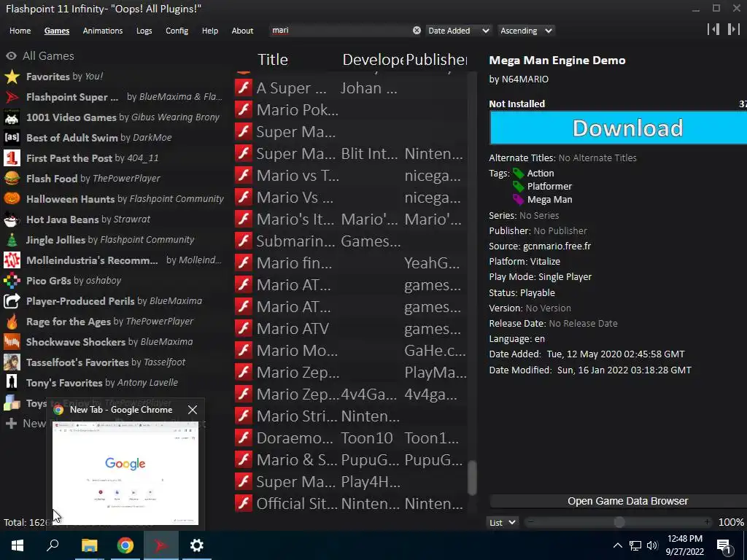
Task: Select the Mario & S... game row
Action: click(x=351, y=459)
